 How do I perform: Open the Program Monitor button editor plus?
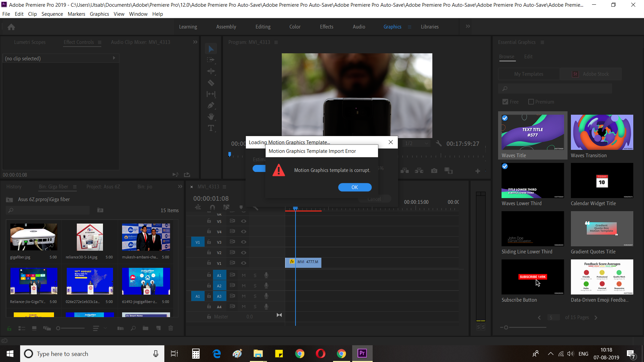point(478,171)
